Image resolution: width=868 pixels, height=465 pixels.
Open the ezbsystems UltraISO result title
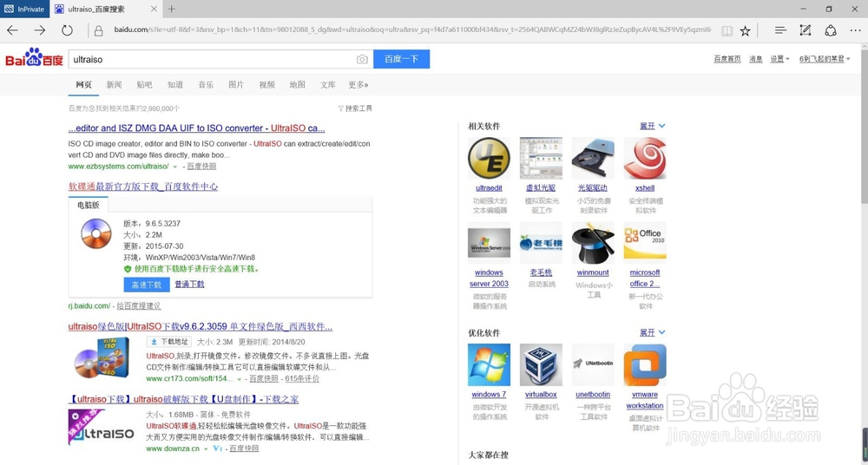click(x=196, y=128)
